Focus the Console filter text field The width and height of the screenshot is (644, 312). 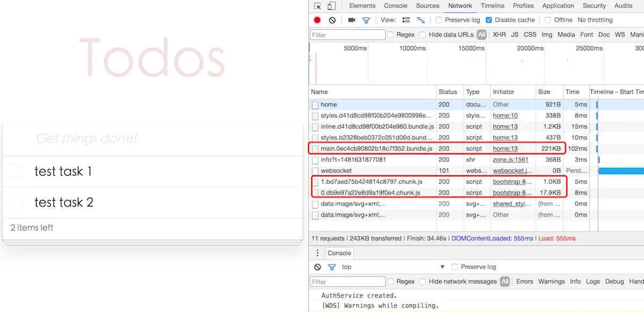(x=348, y=281)
